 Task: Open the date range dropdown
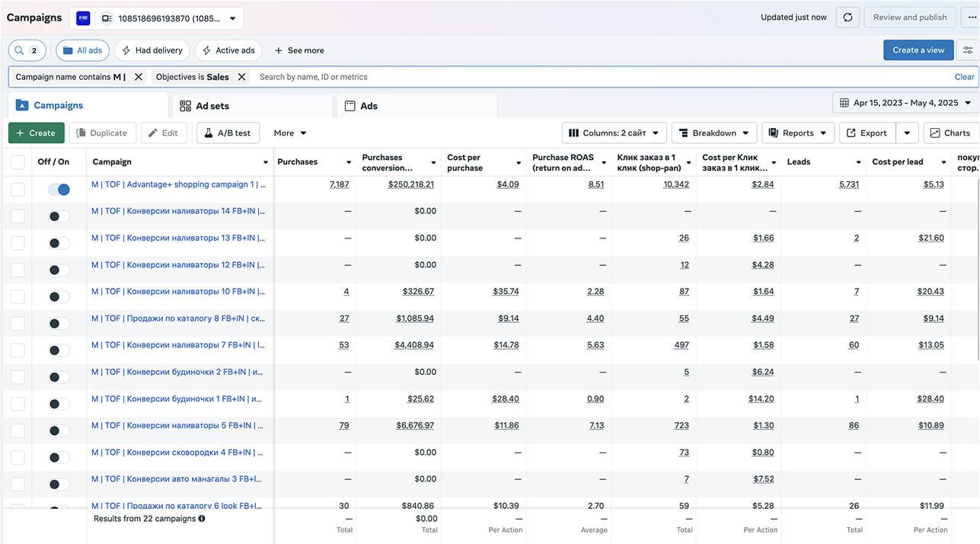[x=905, y=103]
